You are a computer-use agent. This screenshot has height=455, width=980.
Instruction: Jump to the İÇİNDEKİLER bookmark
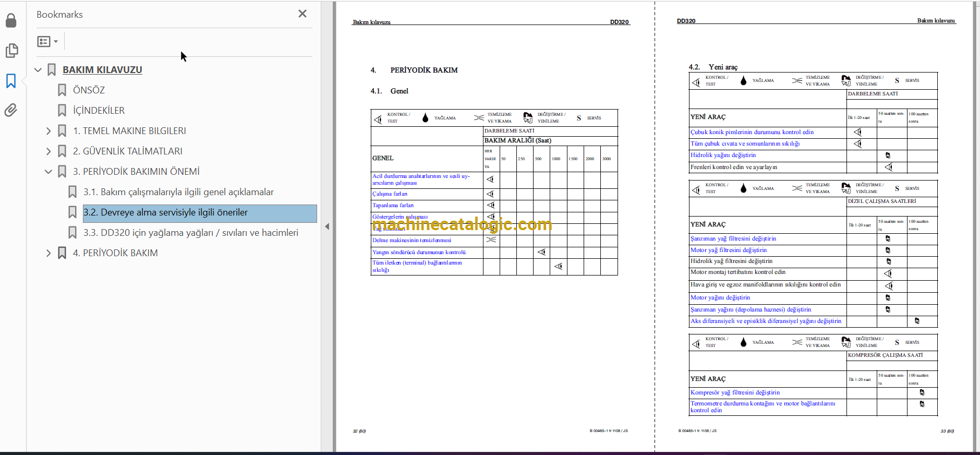pos(99,111)
